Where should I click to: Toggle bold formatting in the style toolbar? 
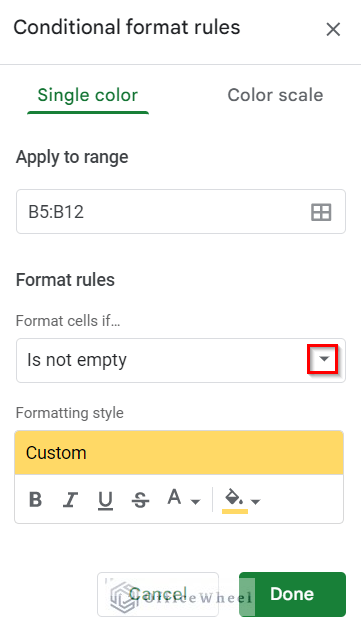pyautogui.click(x=36, y=499)
